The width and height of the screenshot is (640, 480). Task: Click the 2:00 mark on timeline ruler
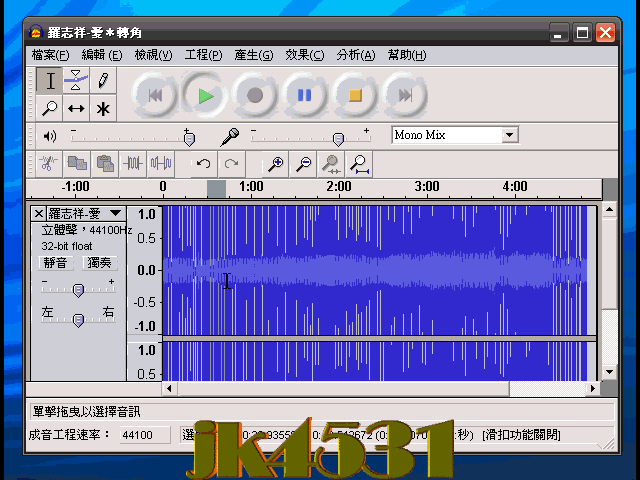point(339,187)
